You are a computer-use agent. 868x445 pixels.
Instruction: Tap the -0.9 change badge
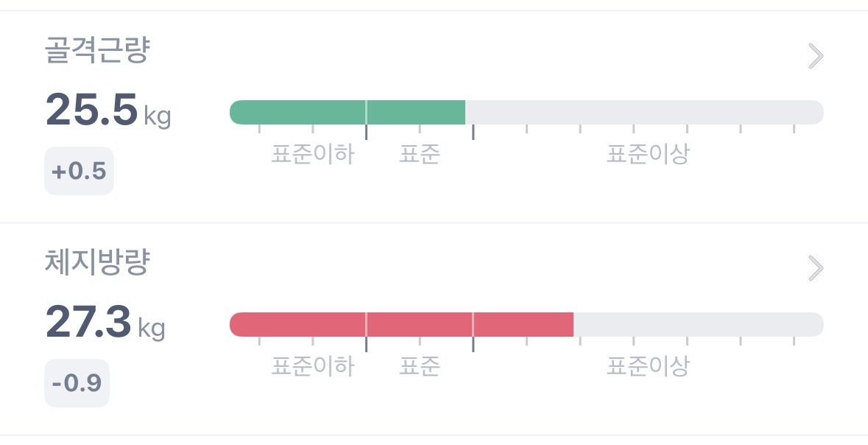(x=77, y=383)
